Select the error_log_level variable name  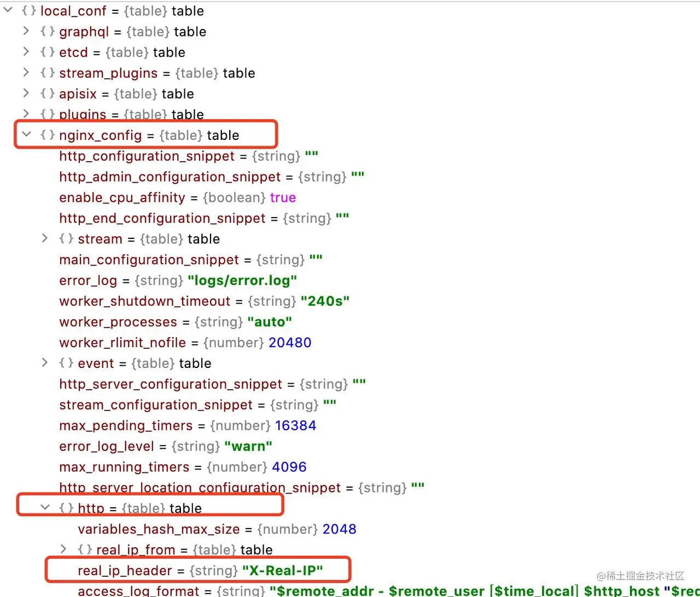coord(107,446)
